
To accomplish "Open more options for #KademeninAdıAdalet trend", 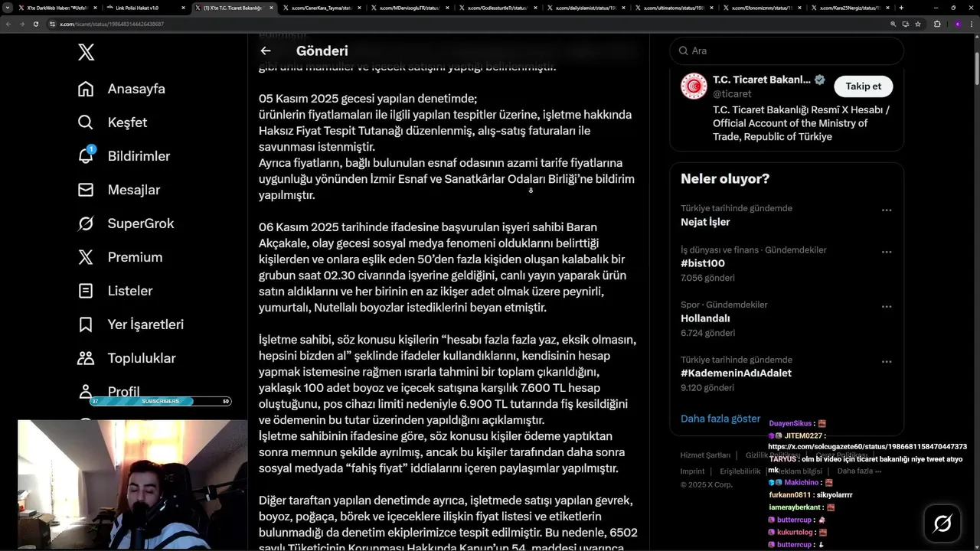I will (887, 361).
